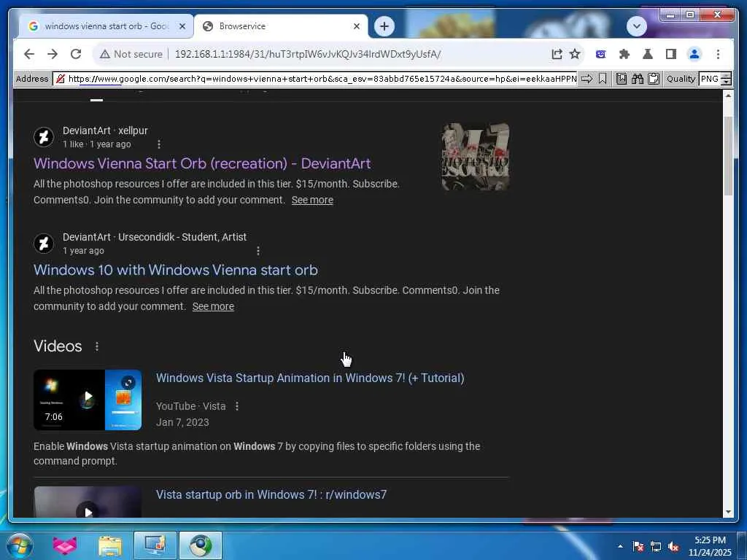
Task: Play the 7:06 video thumbnail
Action: point(88,400)
